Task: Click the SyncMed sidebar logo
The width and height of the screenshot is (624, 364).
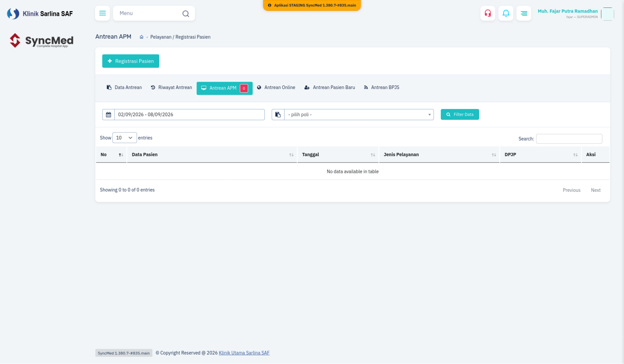Action: point(41,40)
